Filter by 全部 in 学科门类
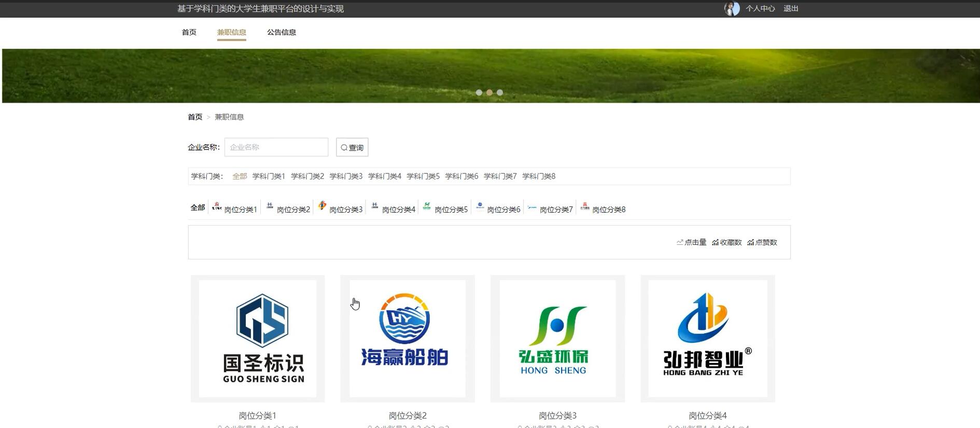Image resolution: width=980 pixels, height=428 pixels. coord(240,176)
